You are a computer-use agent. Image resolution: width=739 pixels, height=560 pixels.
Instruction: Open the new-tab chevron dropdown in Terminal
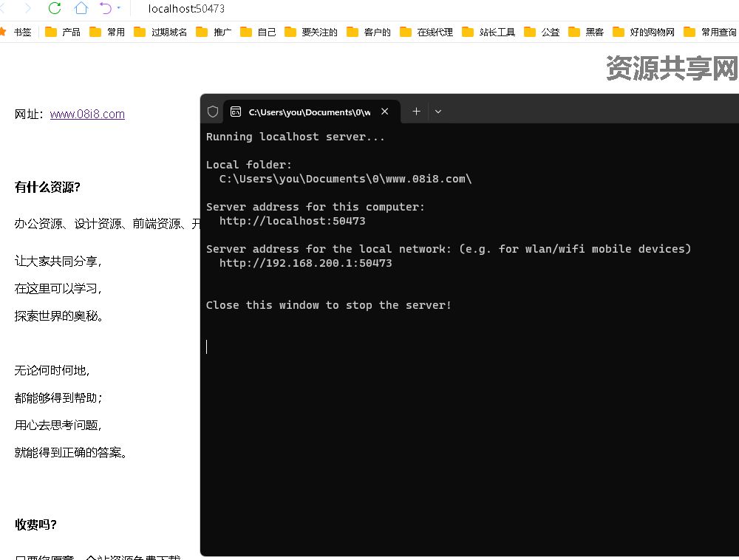438,111
